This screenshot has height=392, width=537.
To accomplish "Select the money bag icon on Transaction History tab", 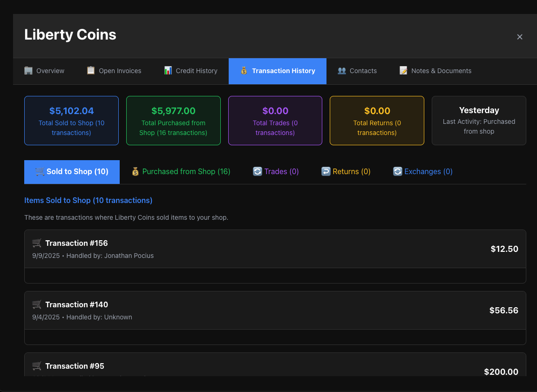I will (x=243, y=71).
